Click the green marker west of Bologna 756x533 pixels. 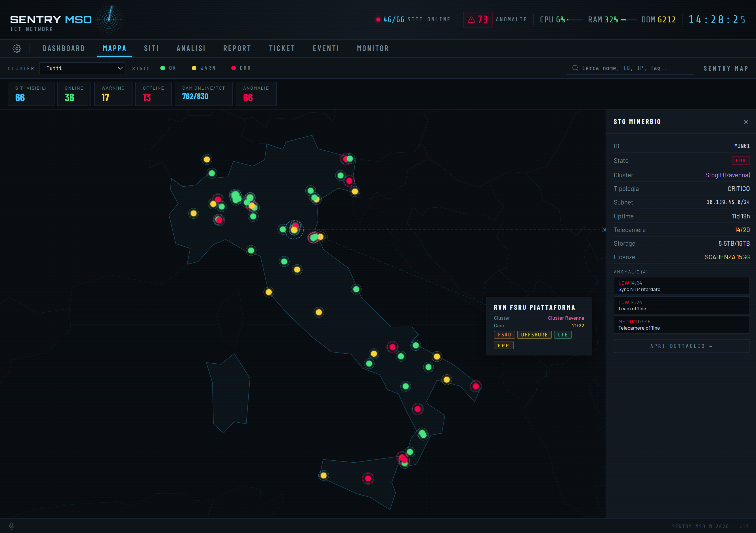283,229
